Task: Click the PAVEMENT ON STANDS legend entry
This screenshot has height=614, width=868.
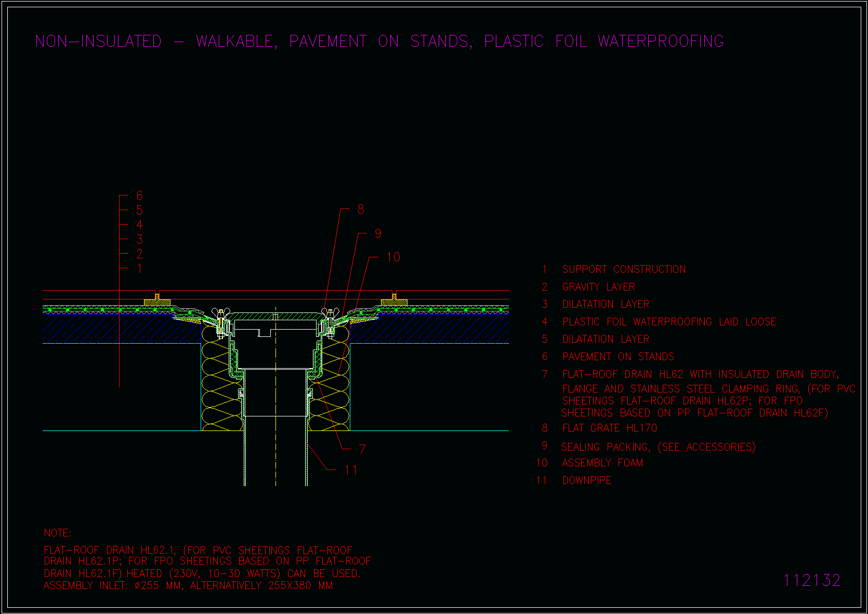Action: click(x=618, y=357)
